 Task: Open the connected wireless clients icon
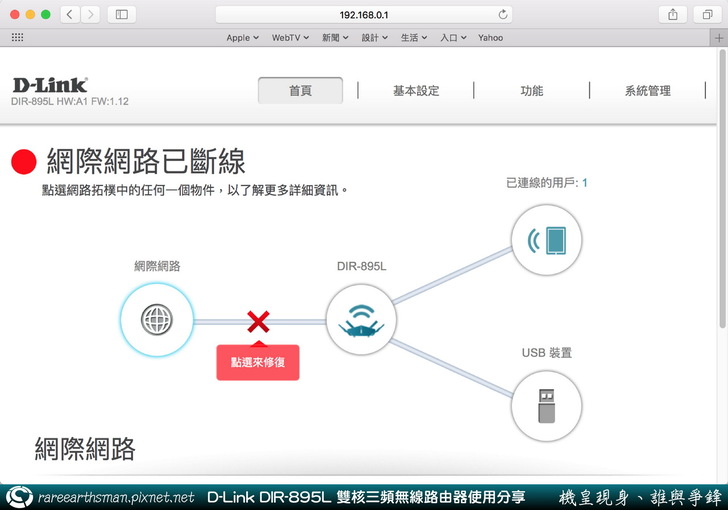546,240
